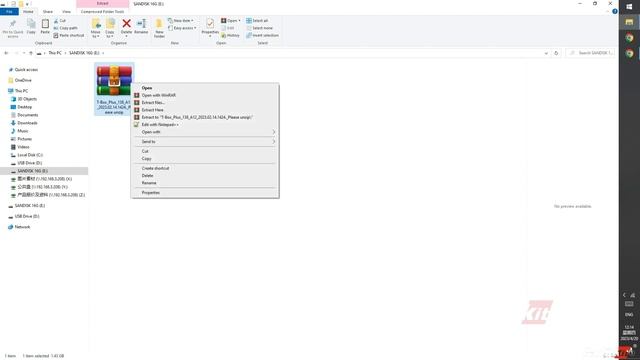Open the blue help question-mark icon
Screen dimensions: 640x360
tap(615, 11)
